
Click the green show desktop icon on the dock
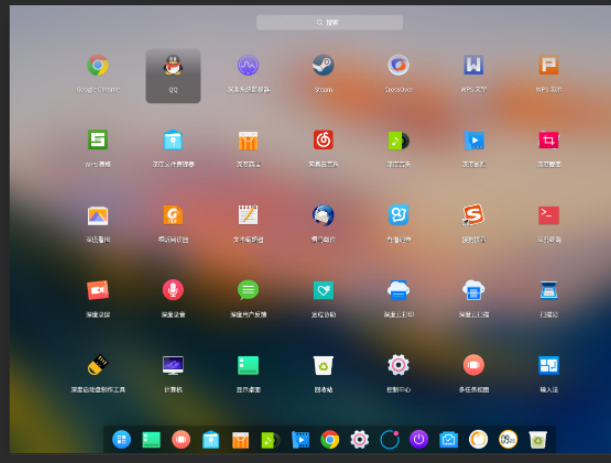(x=151, y=440)
